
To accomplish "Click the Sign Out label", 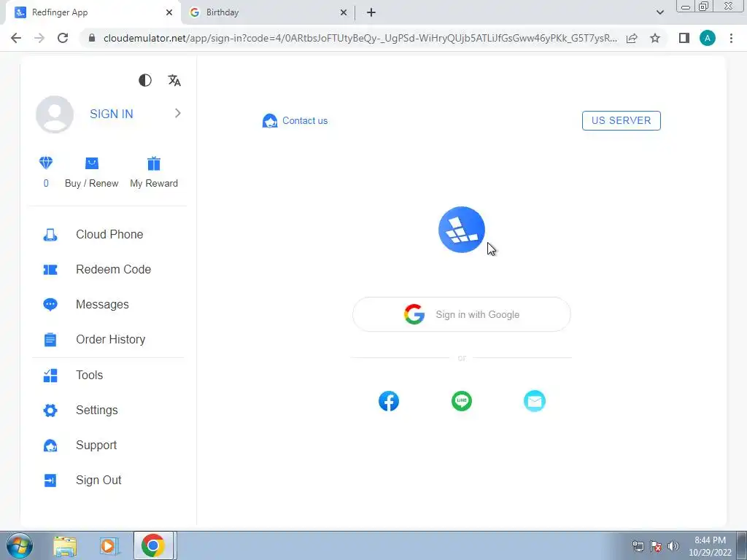I will coord(98,480).
